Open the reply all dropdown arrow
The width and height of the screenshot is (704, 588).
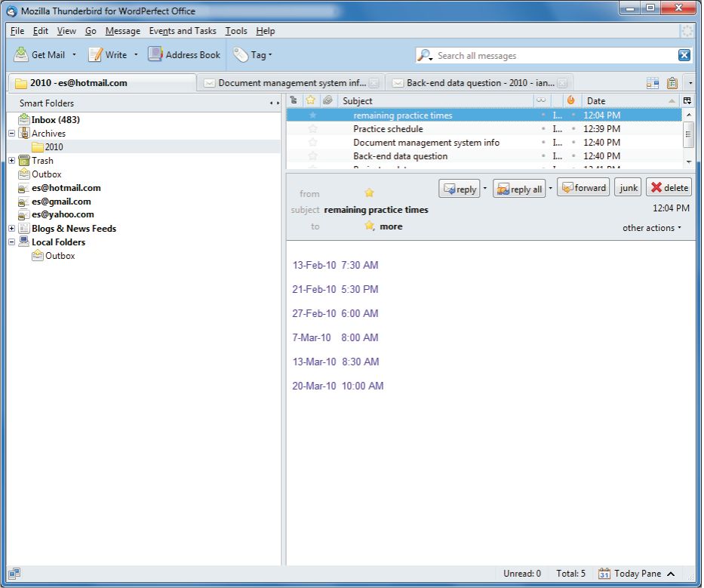coord(551,188)
